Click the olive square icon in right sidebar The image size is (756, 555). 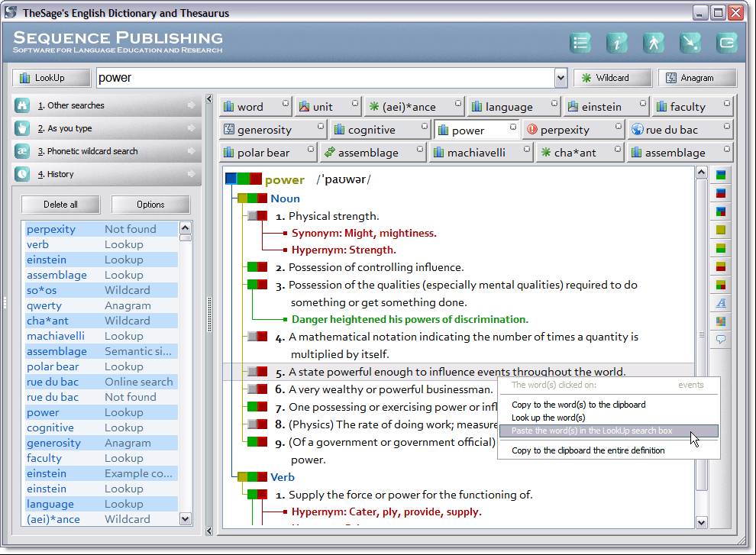pyautogui.click(x=721, y=230)
